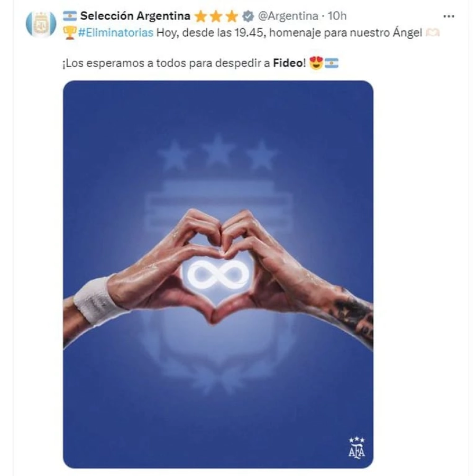Click the Argentina flag beside account name
476x476 pixels.
70,16
